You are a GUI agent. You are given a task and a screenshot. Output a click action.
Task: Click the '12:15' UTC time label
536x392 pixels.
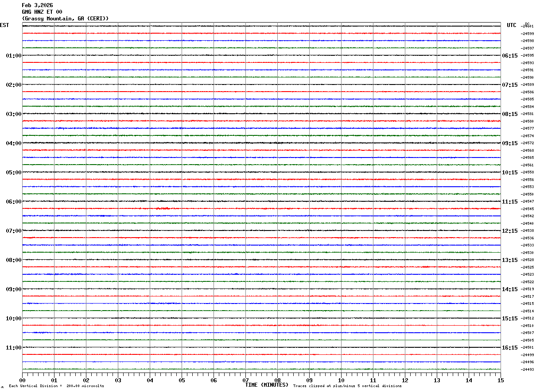pos(510,231)
